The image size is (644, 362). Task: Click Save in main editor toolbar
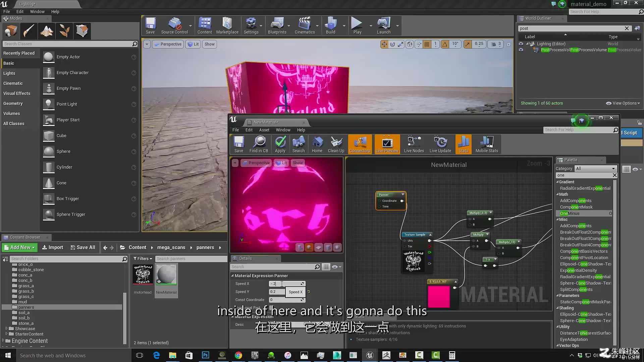[150, 26]
